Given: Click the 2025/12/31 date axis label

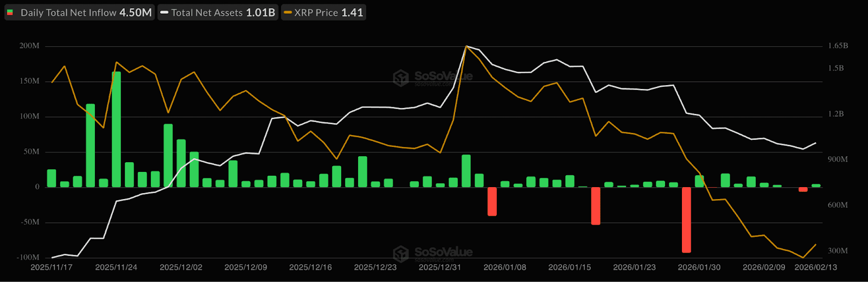Looking at the screenshot, I should 439,267.
